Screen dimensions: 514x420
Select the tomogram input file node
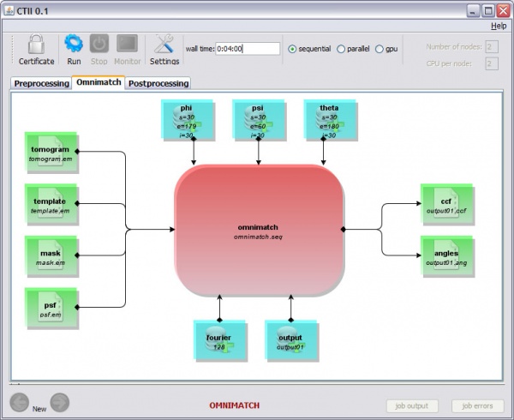point(51,154)
